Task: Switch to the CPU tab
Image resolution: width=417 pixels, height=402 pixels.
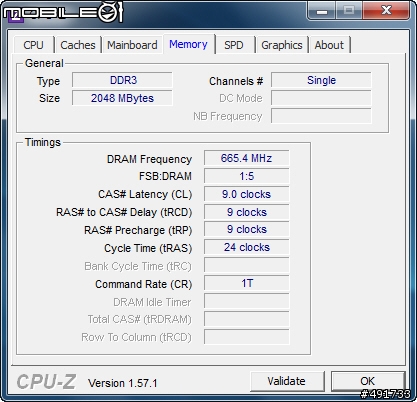Action: pos(33,45)
